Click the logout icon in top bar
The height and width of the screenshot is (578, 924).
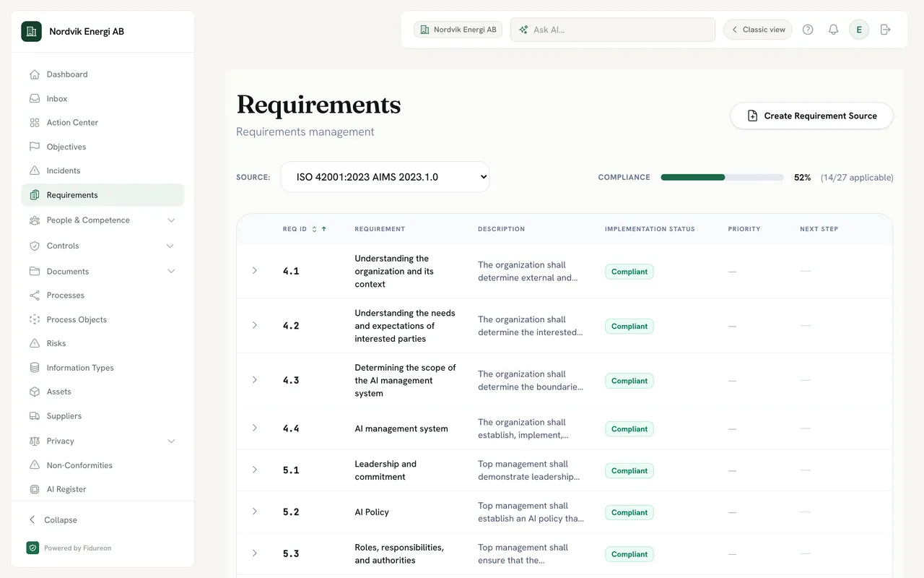886,30
